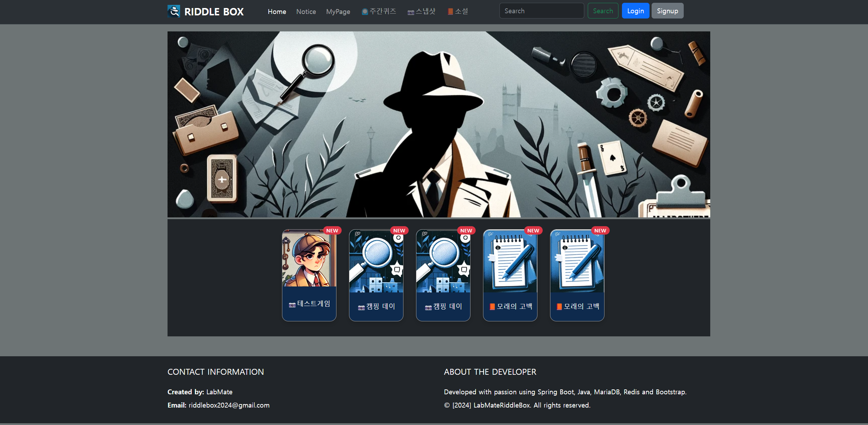Open the second 캠핑 데이 magnifier thumbnail
Screen dimensions: 868x425
pyautogui.click(x=443, y=261)
